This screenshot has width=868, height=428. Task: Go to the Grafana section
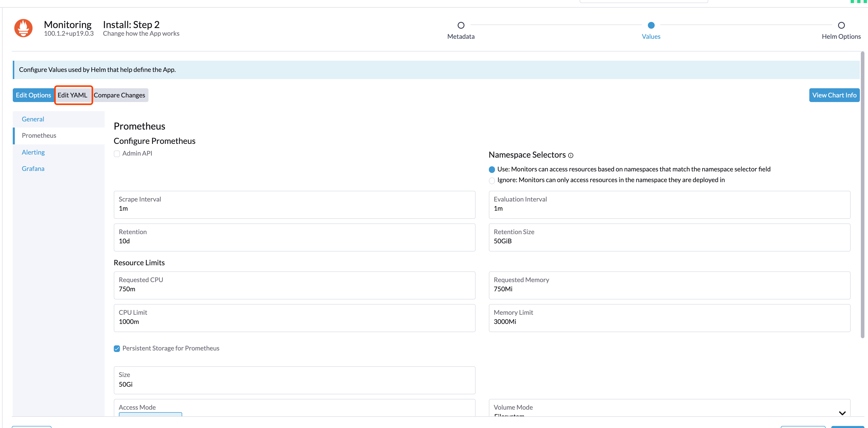tap(33, 169)
